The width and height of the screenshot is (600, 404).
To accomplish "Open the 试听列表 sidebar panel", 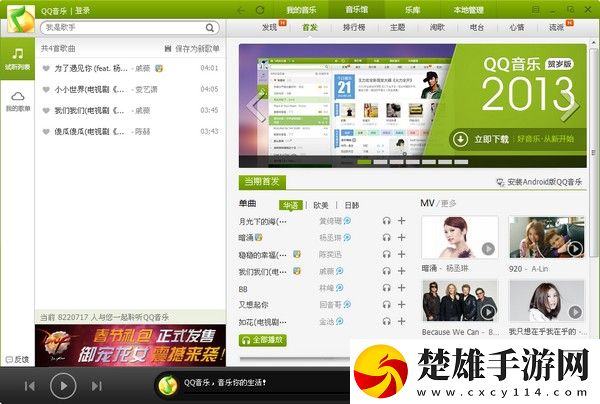I will click(17, 59).
